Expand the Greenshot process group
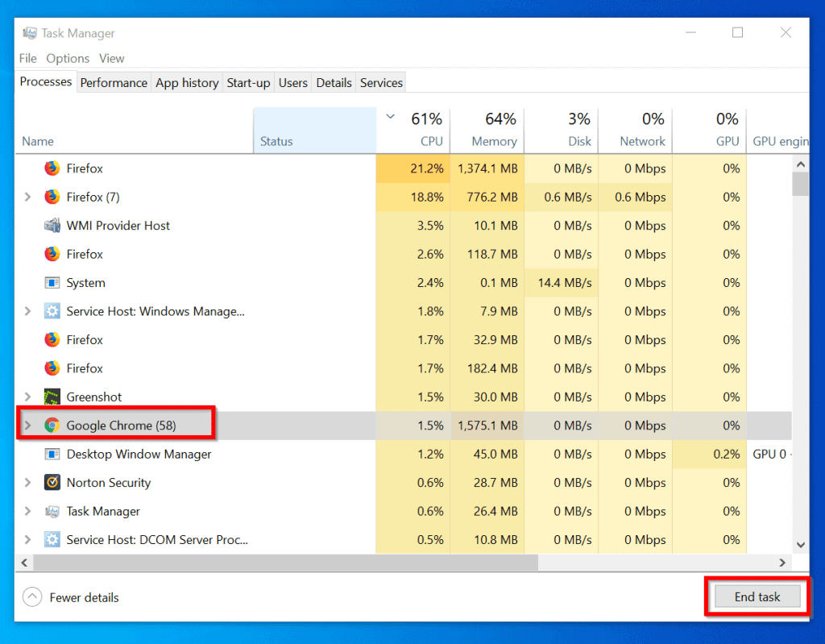The height and width of the screenshot is (644, 825). click(x=28, y=397)
